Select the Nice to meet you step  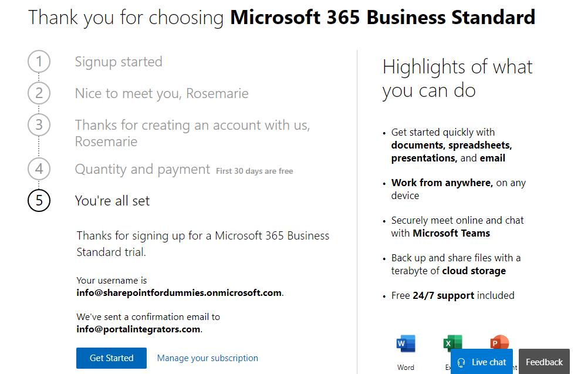[x=161, y=93]
